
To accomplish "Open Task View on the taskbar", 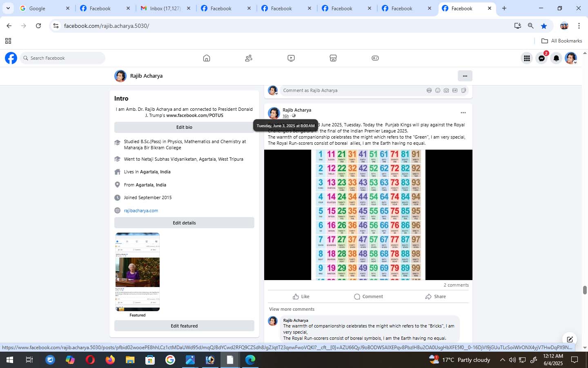I will (29, 360).
